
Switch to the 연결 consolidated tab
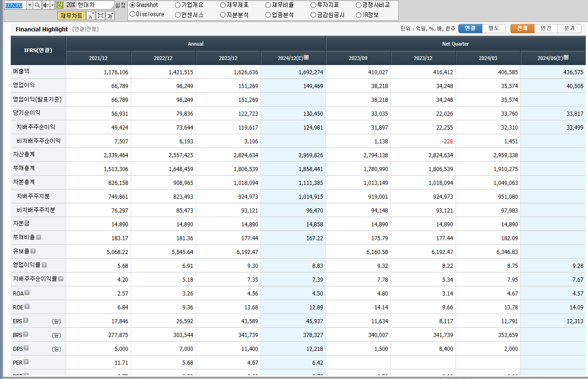pos(470,29)
